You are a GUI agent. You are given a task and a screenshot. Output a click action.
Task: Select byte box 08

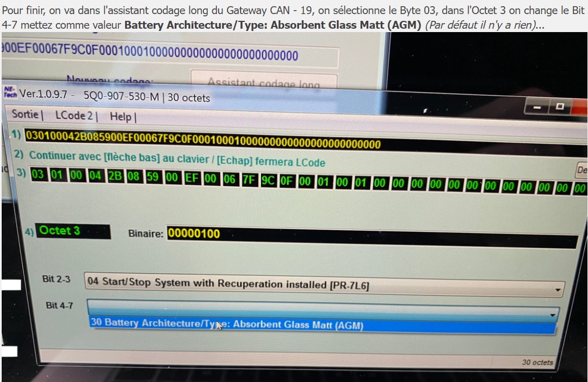[133, 177]
